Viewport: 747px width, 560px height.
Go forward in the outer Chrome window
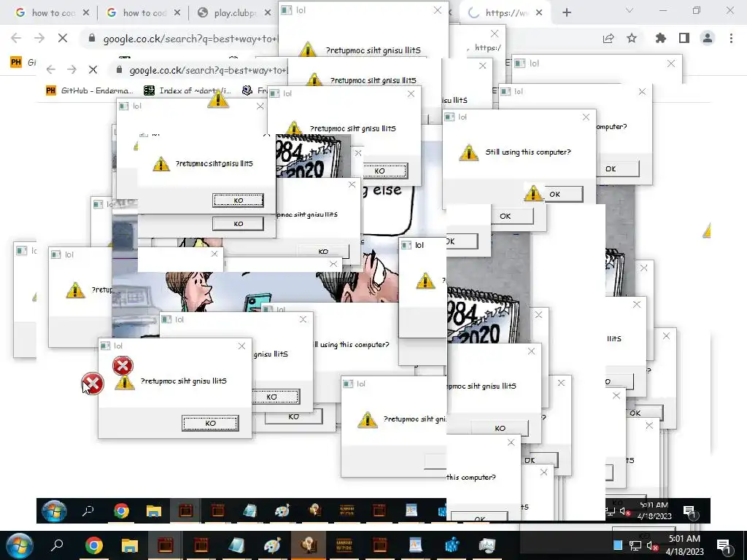point(39,38)
